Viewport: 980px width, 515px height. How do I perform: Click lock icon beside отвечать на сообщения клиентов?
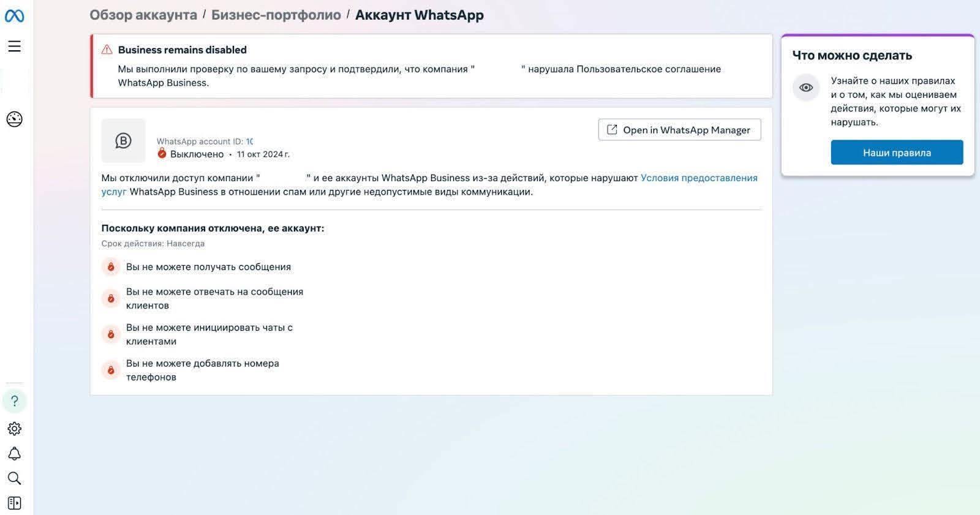tap(111, 298)
